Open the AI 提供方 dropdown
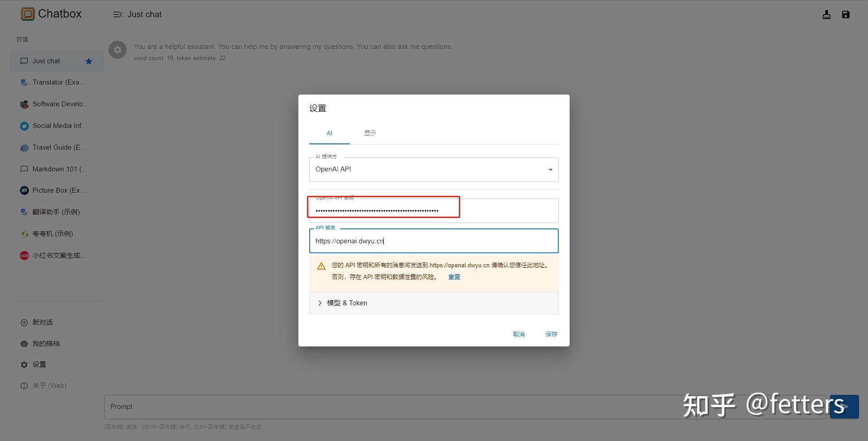868x441 pixels. pyautogui.click(x=550, y=169)
